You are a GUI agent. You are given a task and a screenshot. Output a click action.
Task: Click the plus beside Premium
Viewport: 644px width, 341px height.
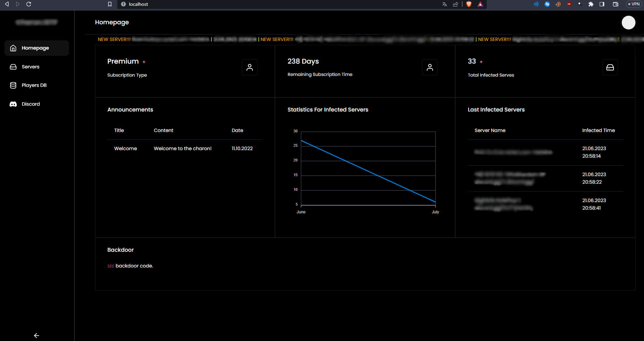pos(144,62)
